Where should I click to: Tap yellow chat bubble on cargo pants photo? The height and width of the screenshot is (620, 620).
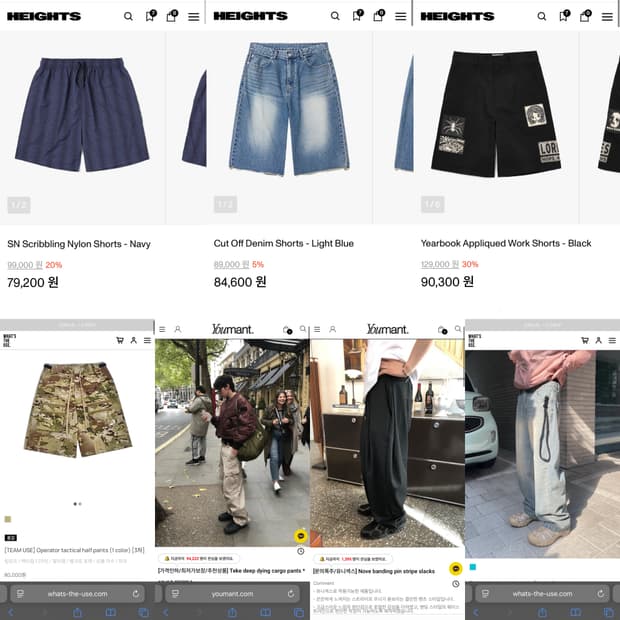(x=301, y=536)
